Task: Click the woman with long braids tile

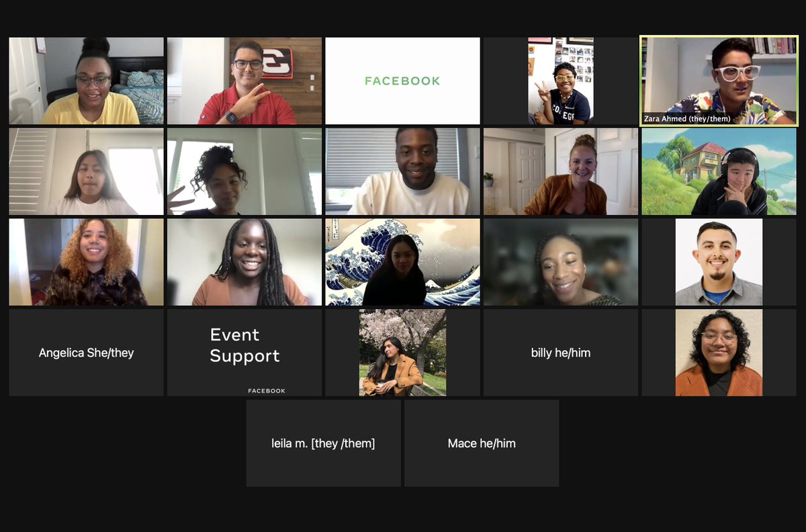Action: 244,262
